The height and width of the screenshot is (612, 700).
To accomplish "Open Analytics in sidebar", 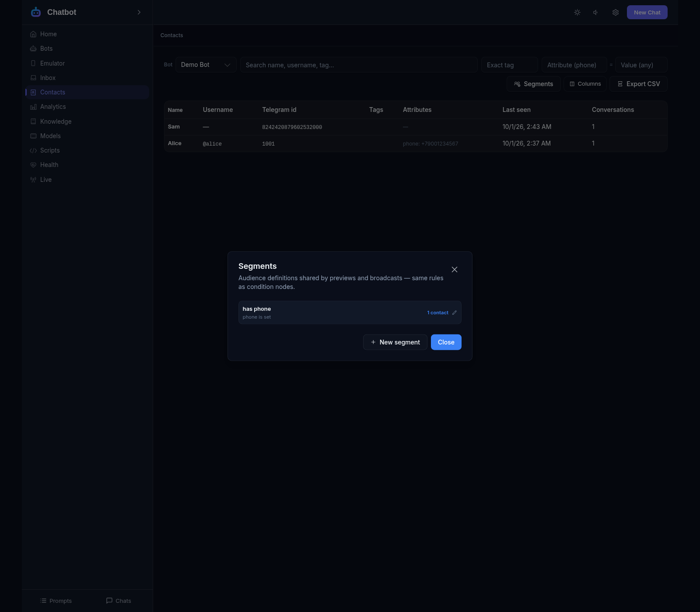I will pyautogui.click(x=87, y=107).
